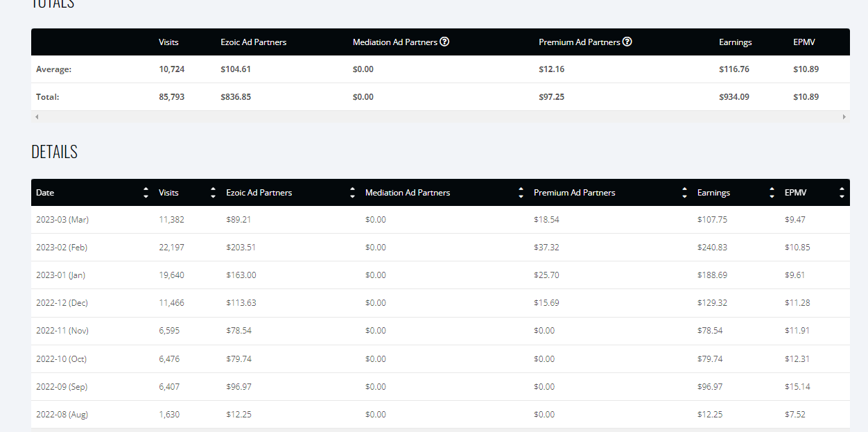The image size is (868, 432).
Task: Sort Details by Premium Ad Partners
Action: [684, 193]
